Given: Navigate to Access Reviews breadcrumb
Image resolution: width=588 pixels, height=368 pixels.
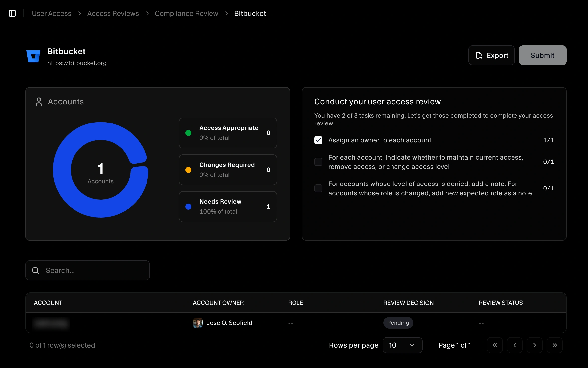Looking at the screenshot, I should [x=113, y=13].
